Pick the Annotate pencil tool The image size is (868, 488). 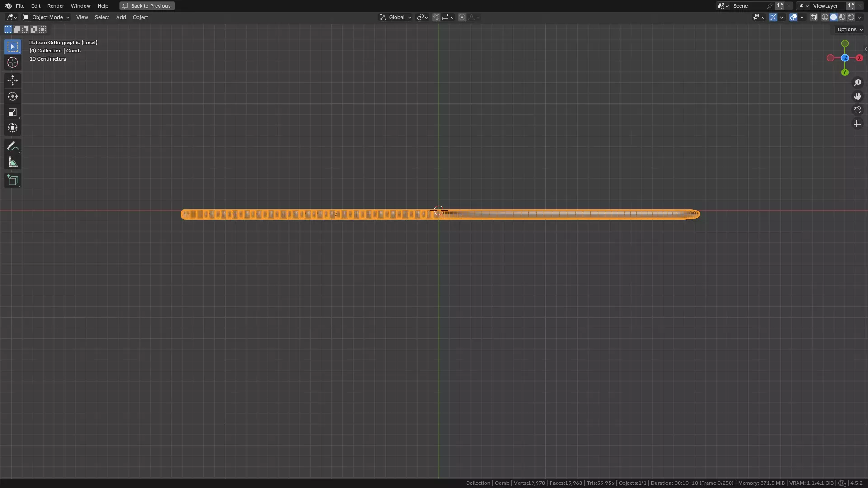pos(13,146)
